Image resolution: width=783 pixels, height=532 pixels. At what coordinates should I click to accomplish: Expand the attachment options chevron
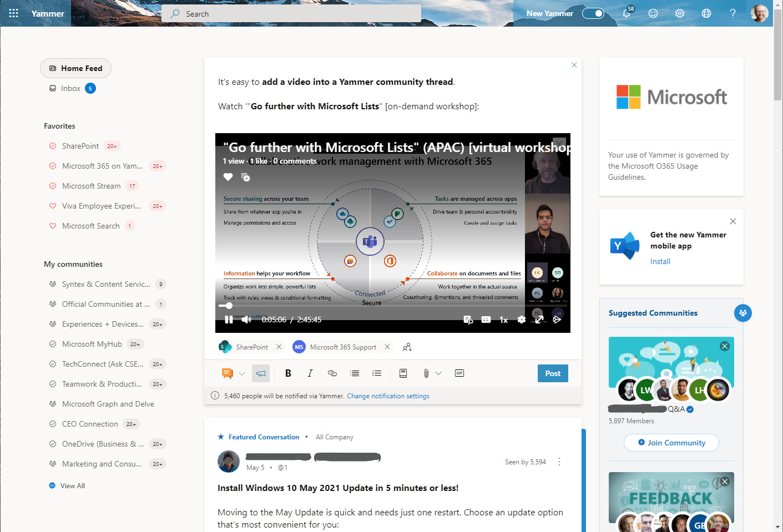(x=438, y=373)
